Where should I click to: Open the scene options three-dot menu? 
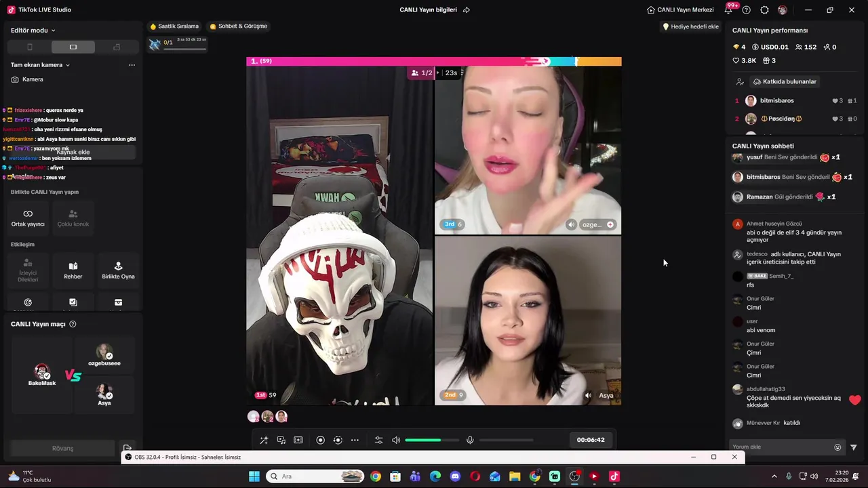pyautogui.click(x=132, y=65)
